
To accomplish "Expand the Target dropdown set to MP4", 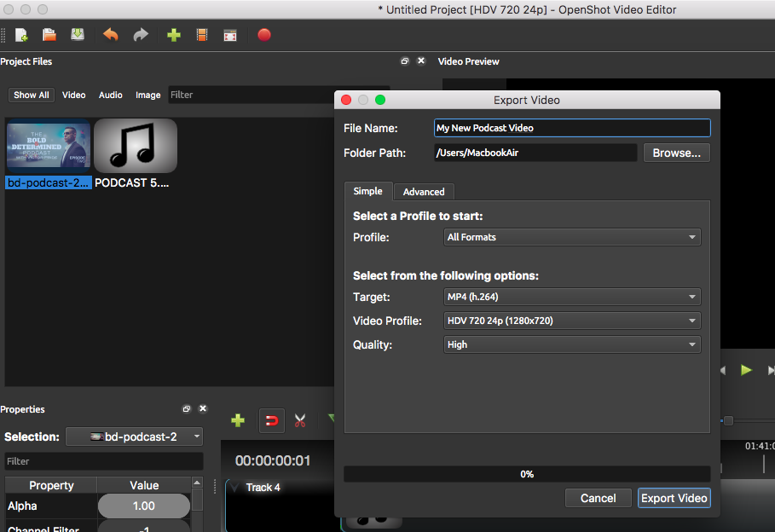I will tap(572, 297).
